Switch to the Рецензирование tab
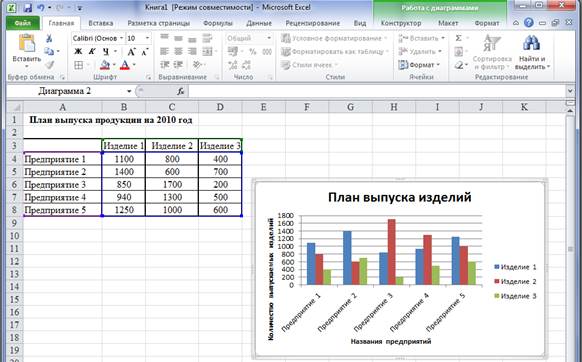This screenshot has width=582, height=362. click(x=313, y=23)
